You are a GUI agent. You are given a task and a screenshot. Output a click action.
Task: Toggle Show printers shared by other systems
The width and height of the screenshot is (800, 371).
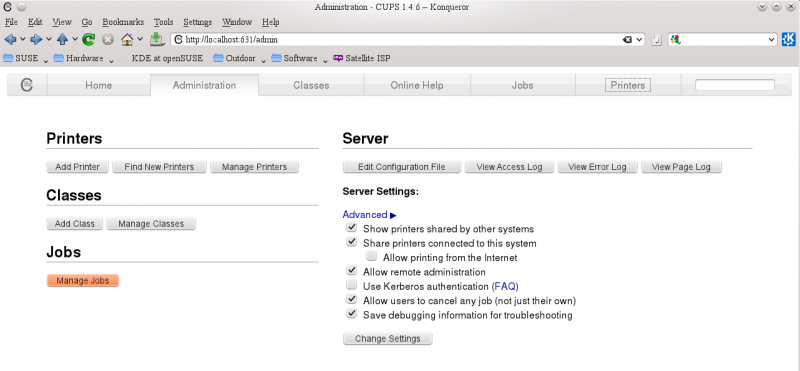click(x=352, y=228)
